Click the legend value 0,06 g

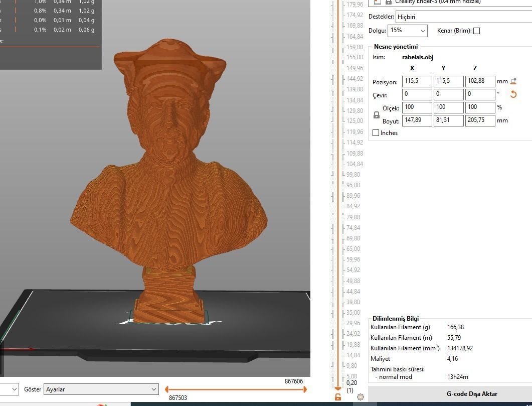87,30
